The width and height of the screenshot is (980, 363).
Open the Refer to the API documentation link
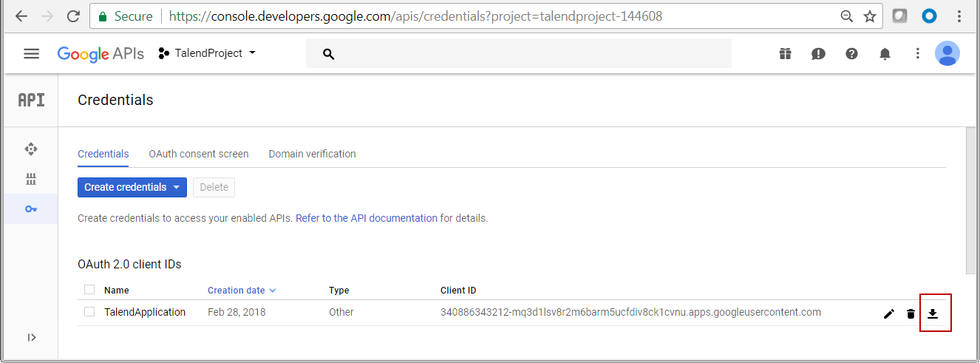pyautogui.click(x=366, y=218)
